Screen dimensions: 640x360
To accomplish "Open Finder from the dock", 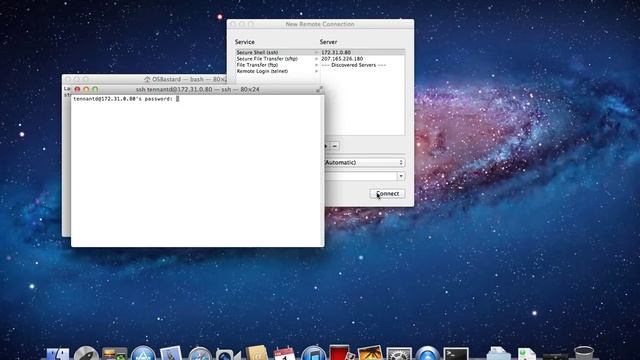I will pos(58,353).
